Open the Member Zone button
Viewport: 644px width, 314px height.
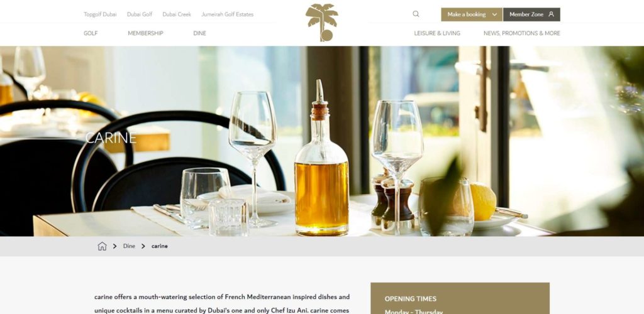(x=531, y=14)
